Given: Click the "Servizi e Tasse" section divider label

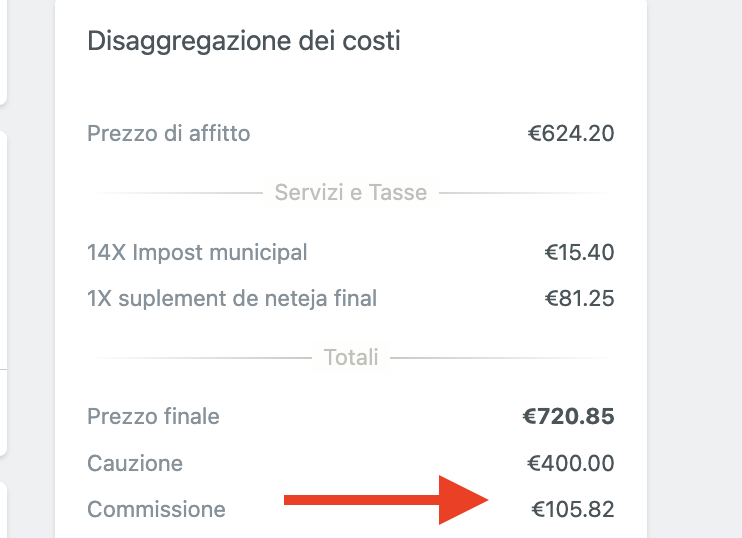Looking at the screenshot, I should coord(351,192).
